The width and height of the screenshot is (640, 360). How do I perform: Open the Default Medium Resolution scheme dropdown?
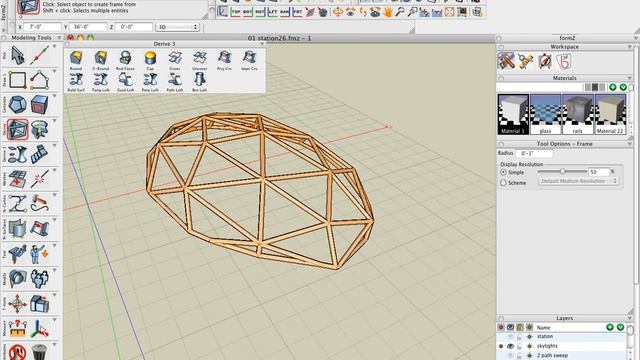click(x=578, y=181)
